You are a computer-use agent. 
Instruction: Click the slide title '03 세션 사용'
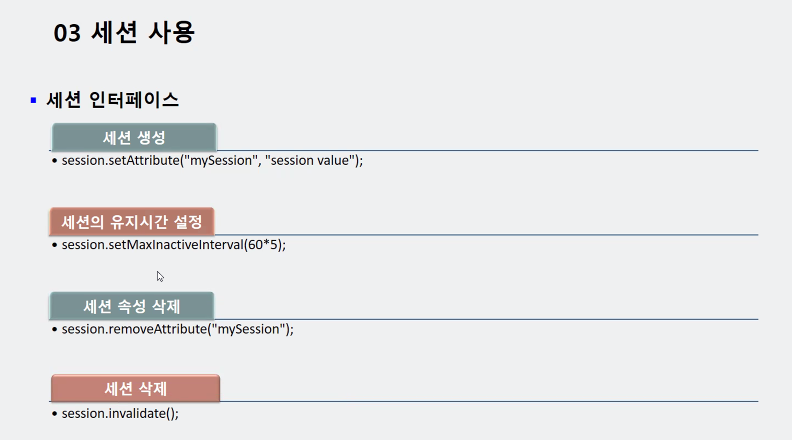pos(124,33)
